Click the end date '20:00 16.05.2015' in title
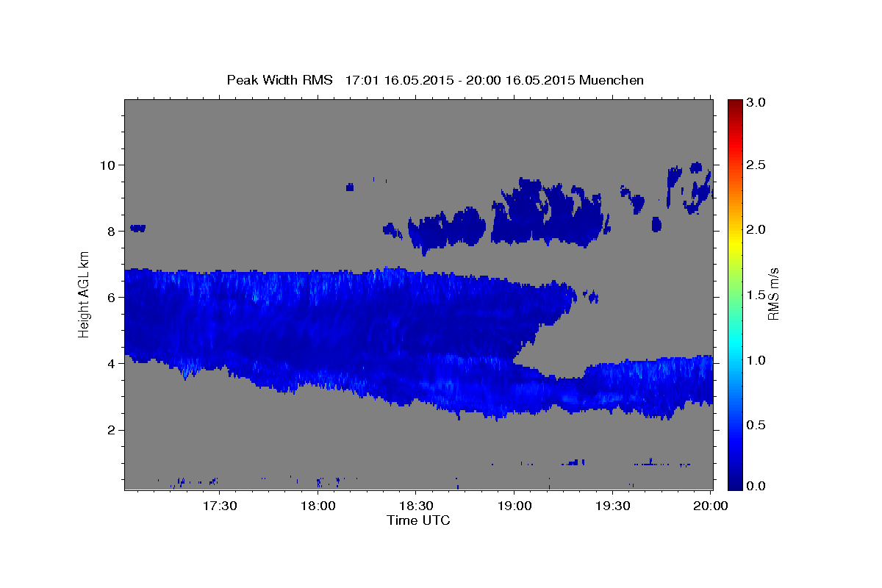The image size is (882, 588). pyautogui.click(x=520, y=80)
